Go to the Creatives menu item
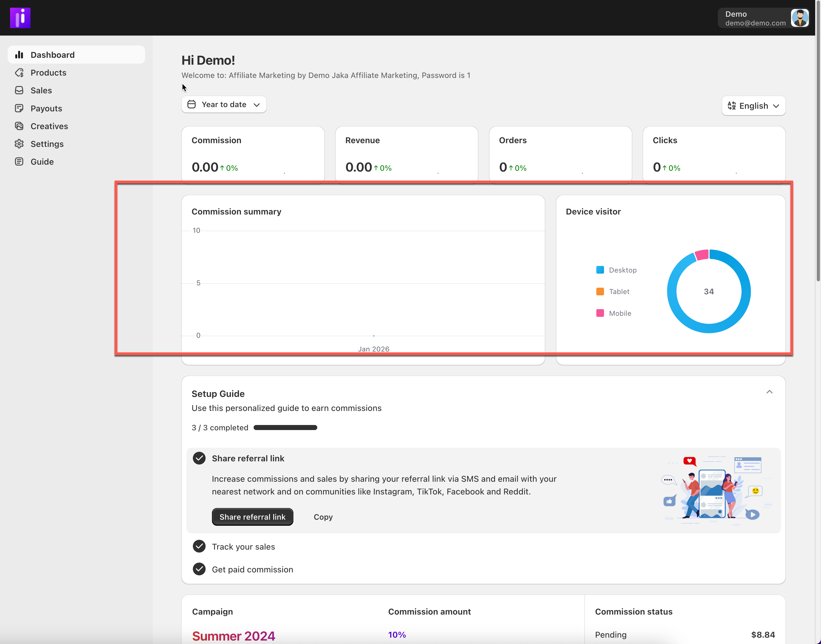821x644 pixels. click(x=49, y=126)
